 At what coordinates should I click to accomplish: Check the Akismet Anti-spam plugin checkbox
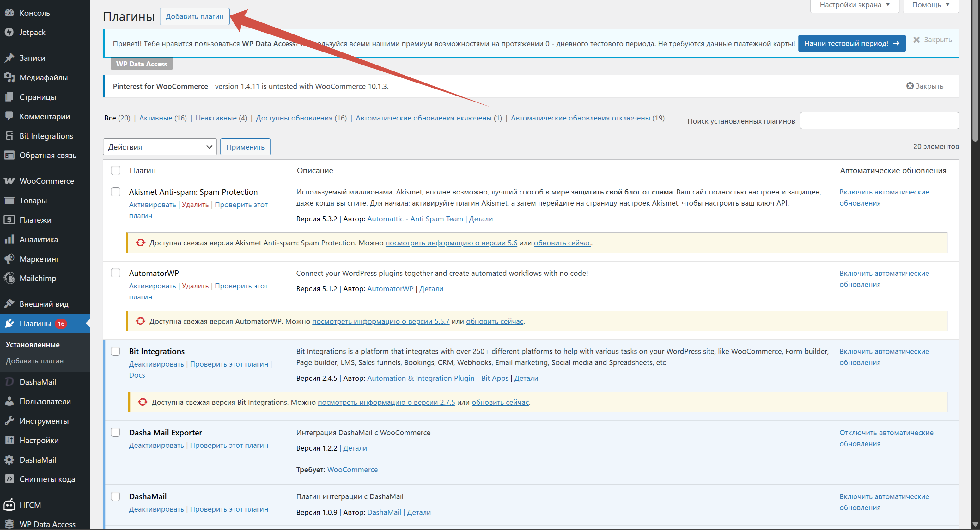click(x=116, y=192)
